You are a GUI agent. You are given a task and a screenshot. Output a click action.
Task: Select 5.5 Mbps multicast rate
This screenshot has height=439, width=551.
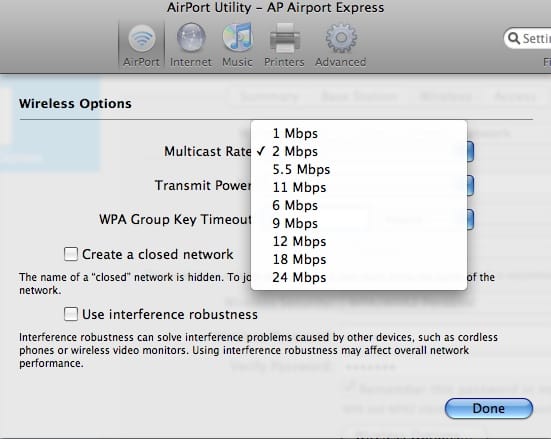pos(359,169)
